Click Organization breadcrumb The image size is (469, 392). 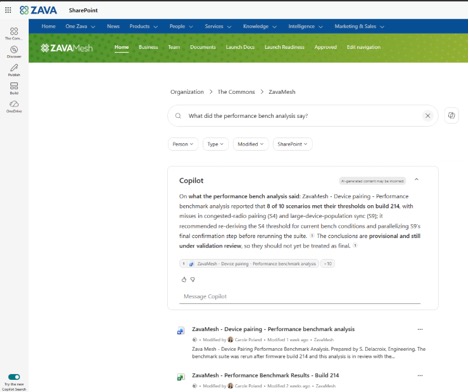187,92
